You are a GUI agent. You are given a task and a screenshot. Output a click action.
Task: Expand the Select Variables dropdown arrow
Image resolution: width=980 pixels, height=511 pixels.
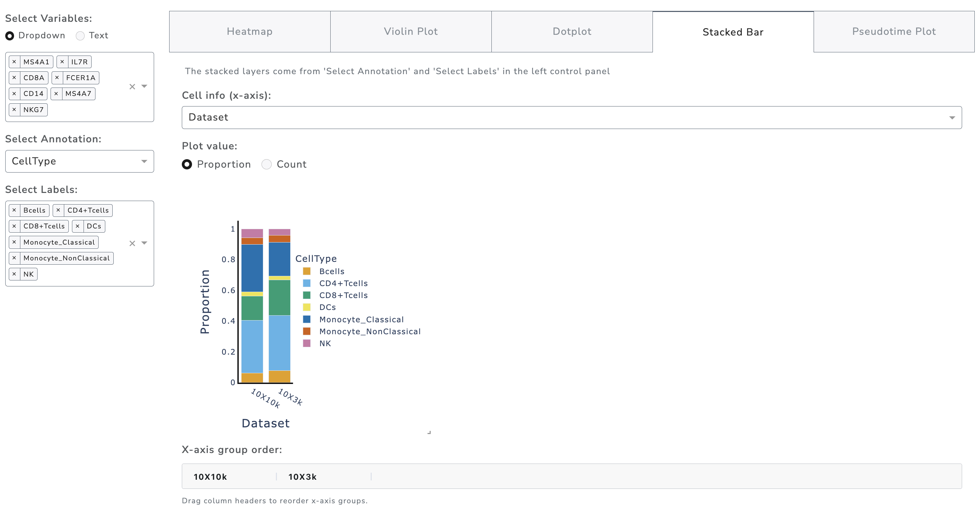[x=144, y=86]
